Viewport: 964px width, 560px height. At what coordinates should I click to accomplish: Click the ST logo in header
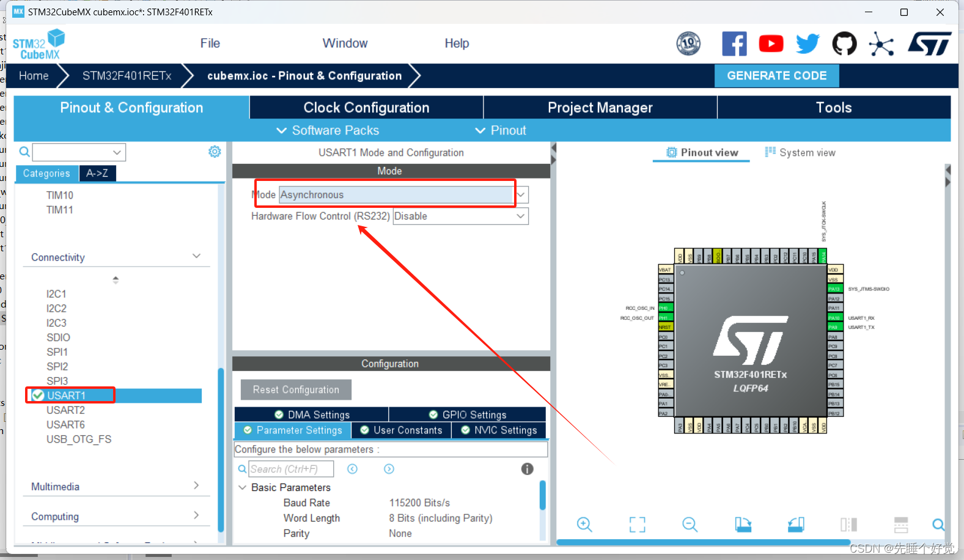pos(930,43)
